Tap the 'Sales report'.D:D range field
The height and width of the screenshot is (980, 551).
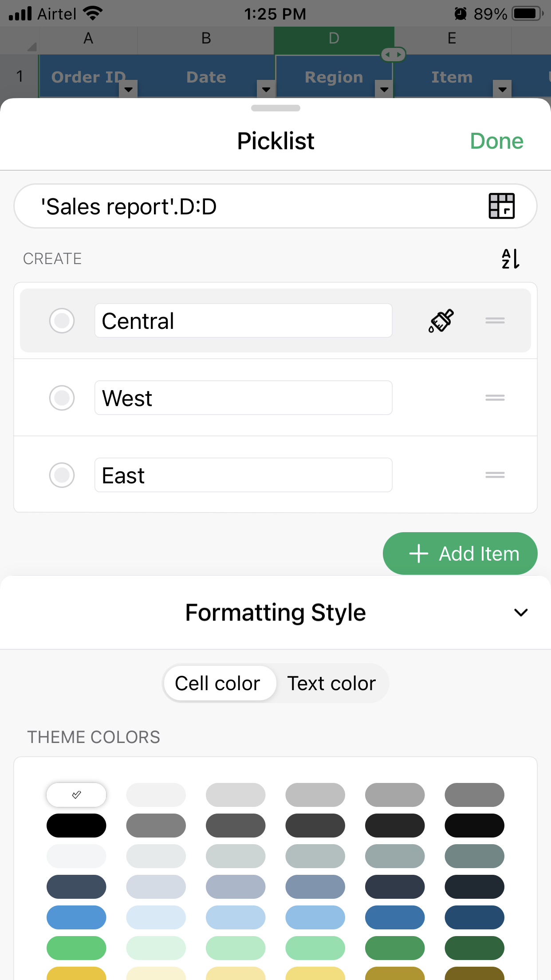[x=248, y=206]
